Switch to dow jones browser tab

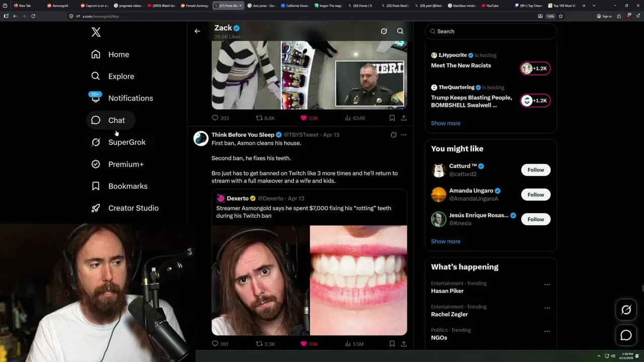click(261, 6)
